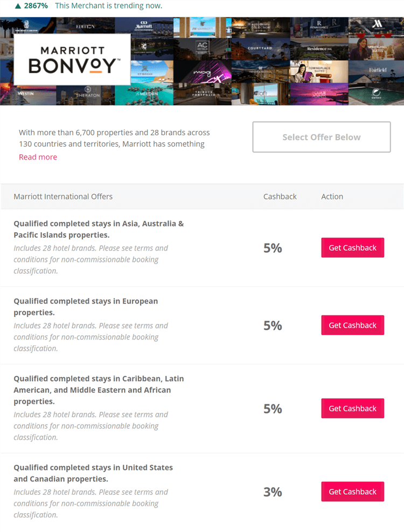Screen dimensions: 404x532
Task: Click the 3% cashback rate value
Action: [273, 492]
